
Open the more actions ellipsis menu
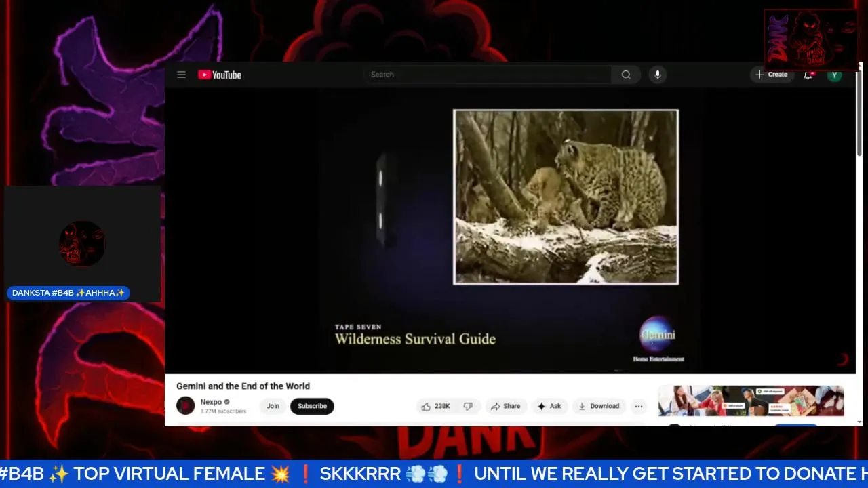click(x=639, y=406)
